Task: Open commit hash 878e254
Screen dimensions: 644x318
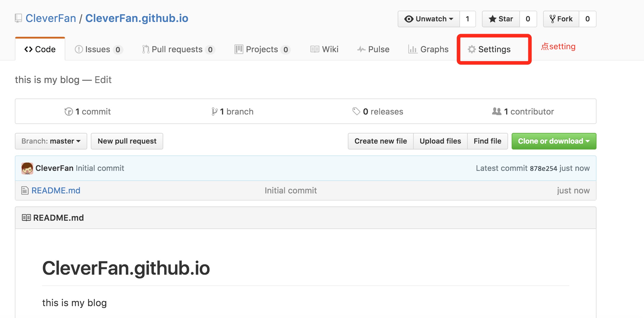Action: [544, 168]
